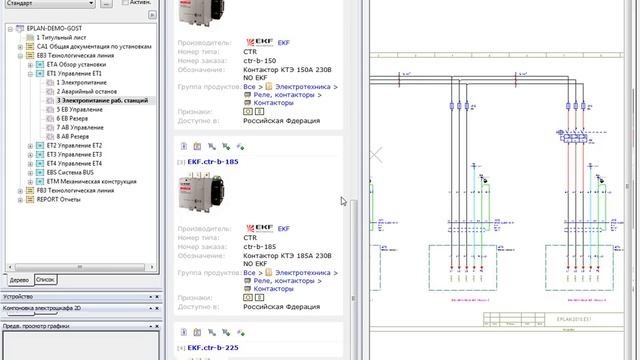Click clipboard icon above EKF.ctr-b-185 entry
Screen dimensions: 640x360
[x=197, y=146]
